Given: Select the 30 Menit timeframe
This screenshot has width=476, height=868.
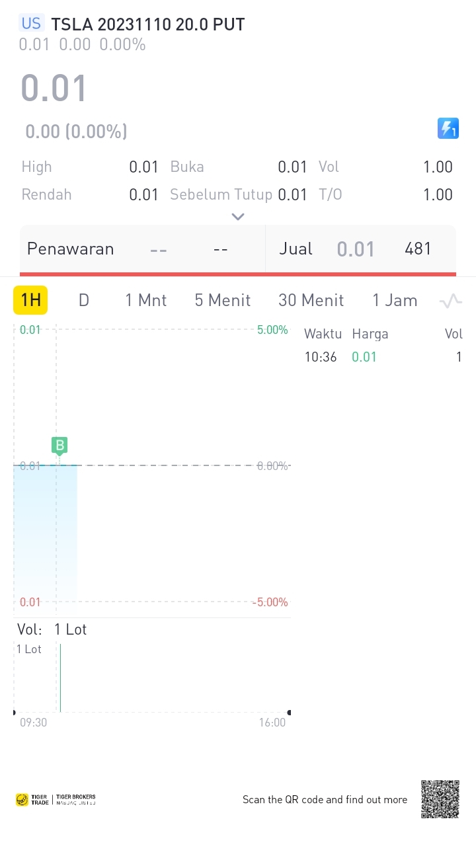Looking at the screenshot, I should point(311,300).
